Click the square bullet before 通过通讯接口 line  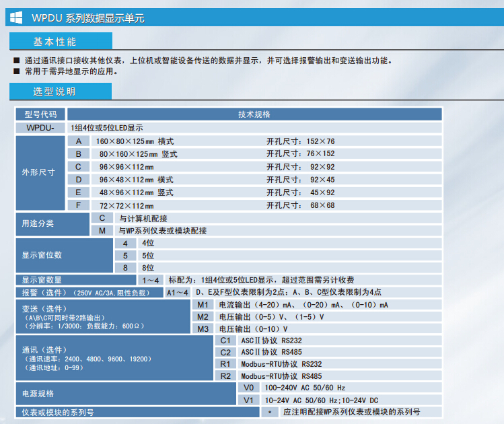coord(17,61)
